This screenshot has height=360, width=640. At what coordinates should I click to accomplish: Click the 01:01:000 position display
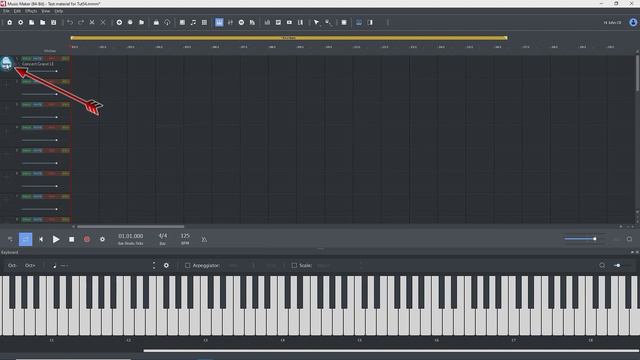click(x=131, y=236)
